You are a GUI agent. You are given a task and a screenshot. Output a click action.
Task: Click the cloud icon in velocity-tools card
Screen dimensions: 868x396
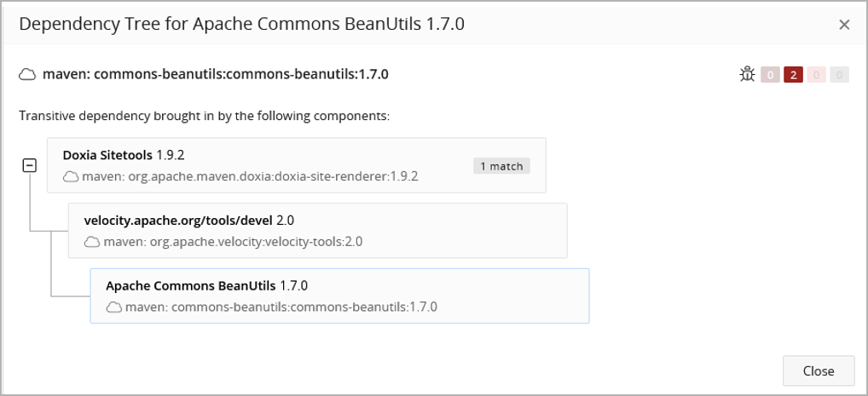pos(92,242)
